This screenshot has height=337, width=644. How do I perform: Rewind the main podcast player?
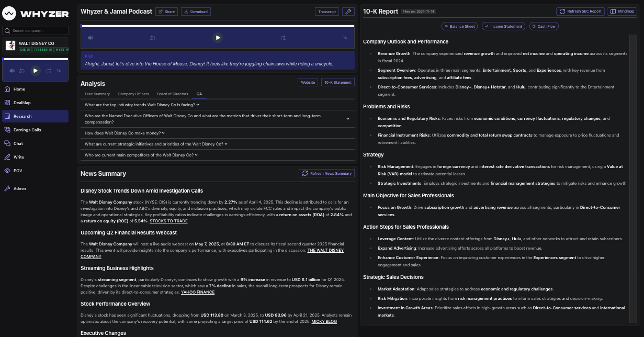tap(152, 38)
